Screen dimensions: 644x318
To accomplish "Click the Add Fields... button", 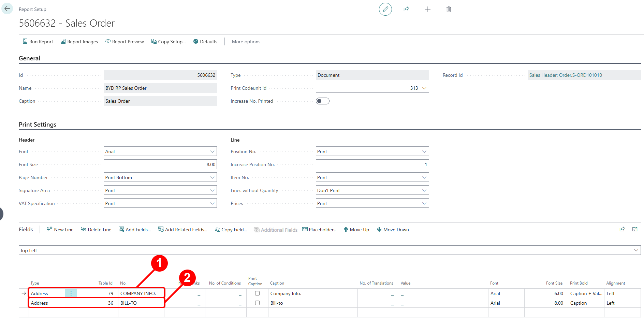I will coord(135,230).
